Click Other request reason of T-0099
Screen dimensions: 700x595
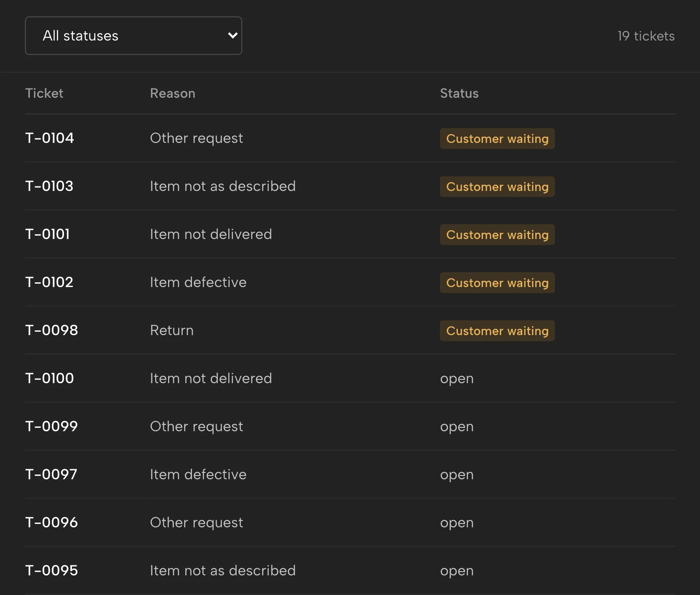click(x=197, y=427)
